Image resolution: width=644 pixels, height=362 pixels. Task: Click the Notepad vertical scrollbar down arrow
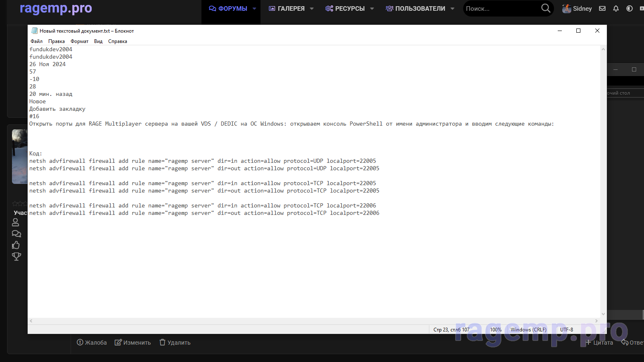click(603, 314)
